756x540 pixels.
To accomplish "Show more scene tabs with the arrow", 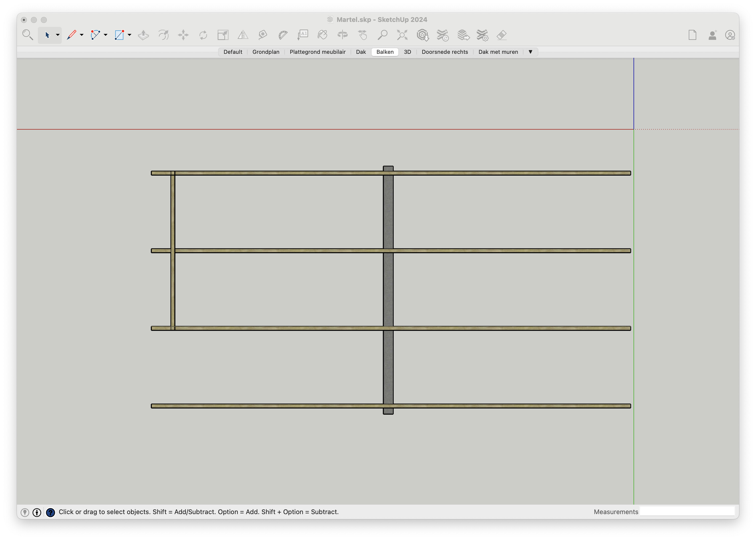I will pos(530,52).
